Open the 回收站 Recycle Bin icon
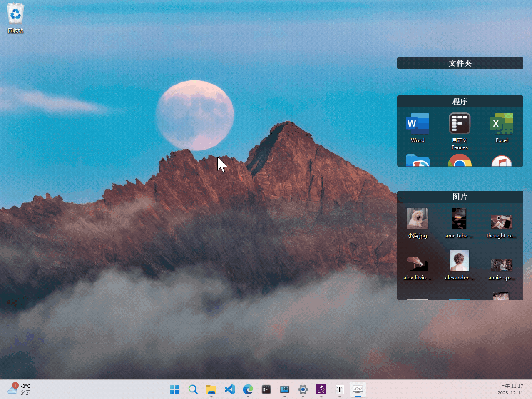 click(x=15, y=18)
